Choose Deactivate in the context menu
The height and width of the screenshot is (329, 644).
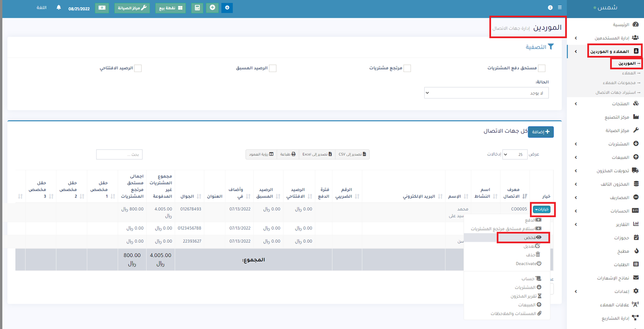(528, 264)
